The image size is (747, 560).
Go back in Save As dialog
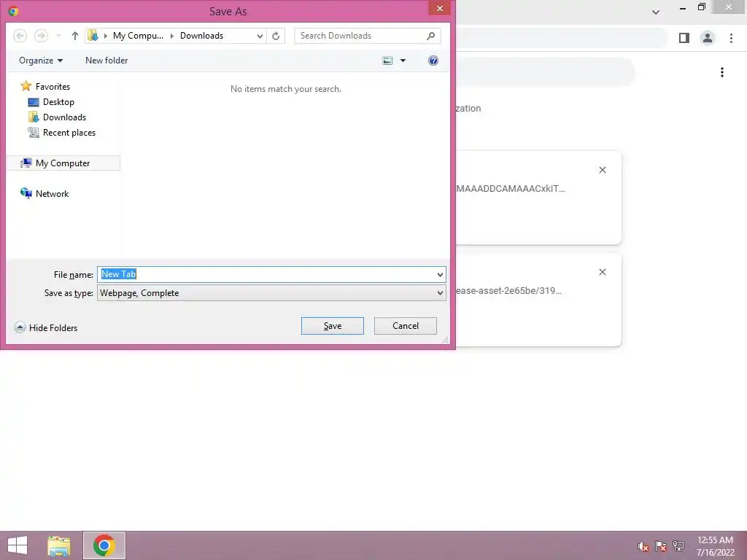(20, 36)
